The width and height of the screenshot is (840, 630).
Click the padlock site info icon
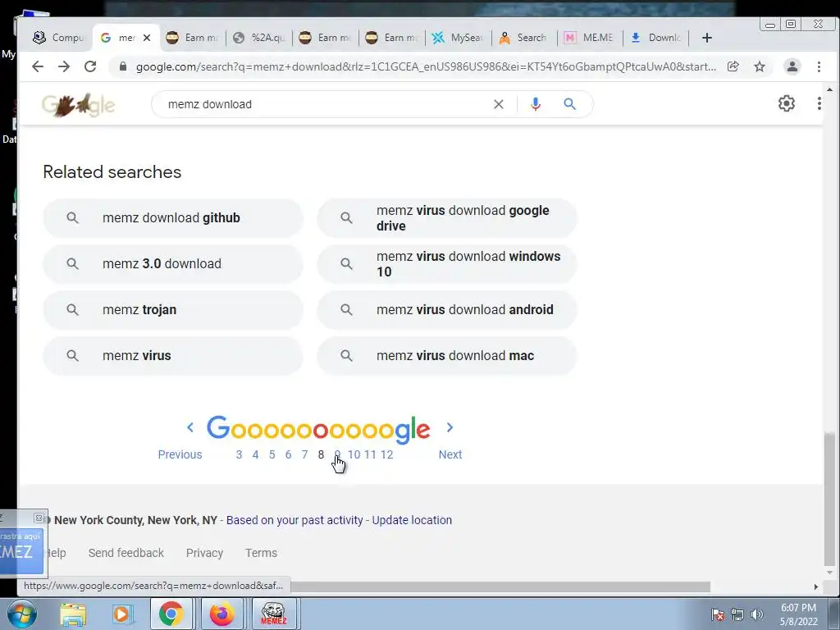point(123,66)
